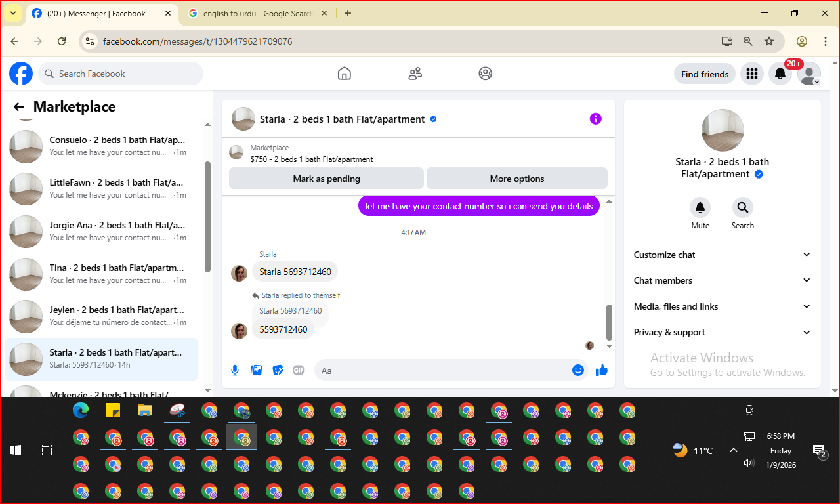Open the notifications bell with 20+ badge
840x504 pixels.
(780, 74)
